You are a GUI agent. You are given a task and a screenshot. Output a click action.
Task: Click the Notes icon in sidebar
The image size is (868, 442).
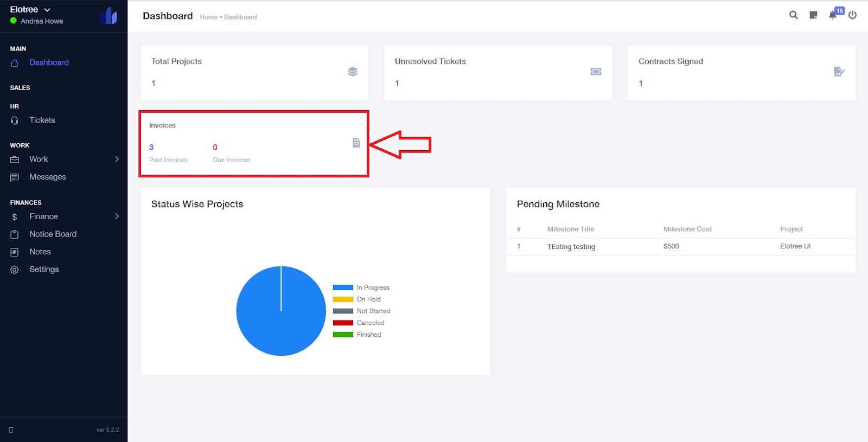pos(15,252)
